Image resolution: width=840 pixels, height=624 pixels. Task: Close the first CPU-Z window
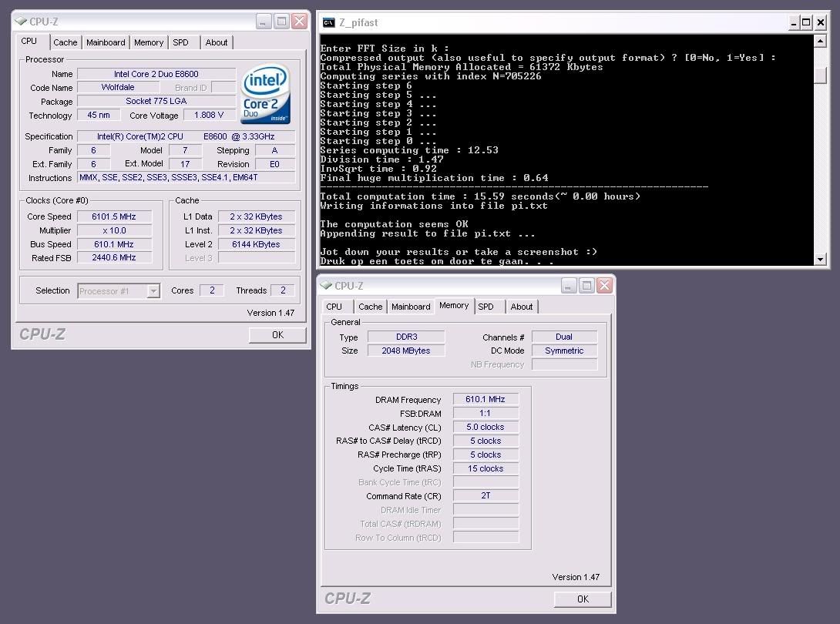(300, 22)
